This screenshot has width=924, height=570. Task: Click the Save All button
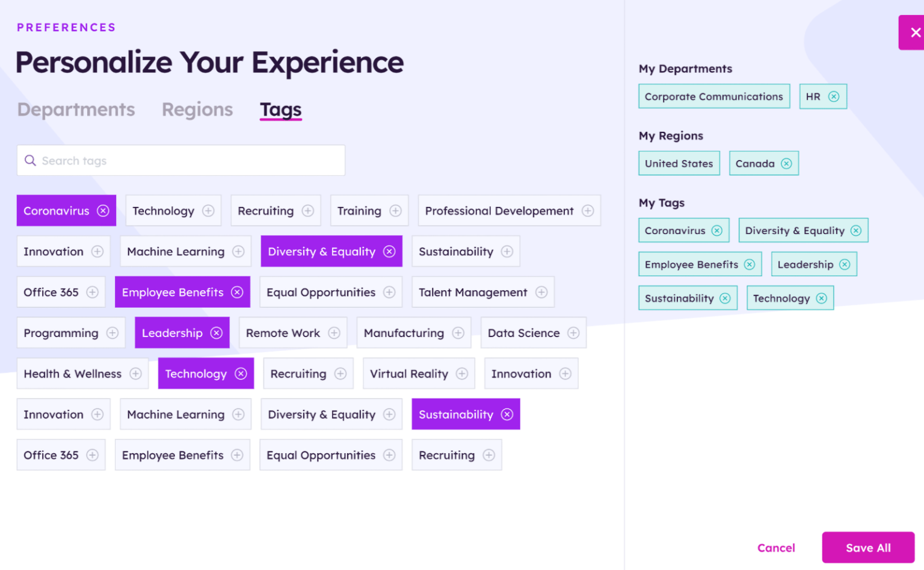coord(868,547)
